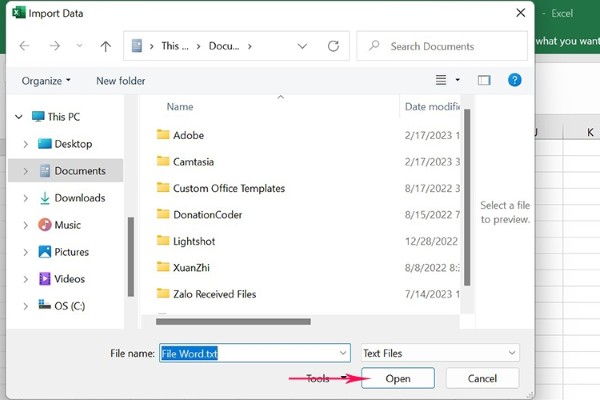
Task: Go forward using the forward arrow
Action: (55, 46)
